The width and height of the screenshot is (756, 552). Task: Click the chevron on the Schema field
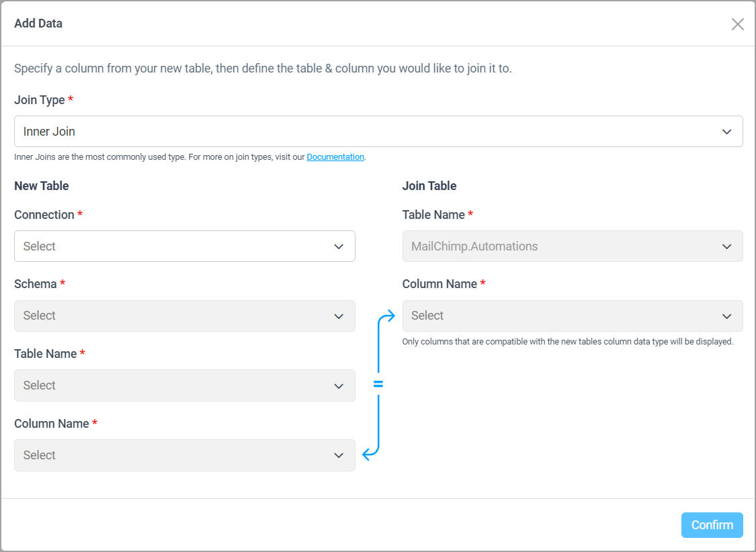click(x=339, y=316)
